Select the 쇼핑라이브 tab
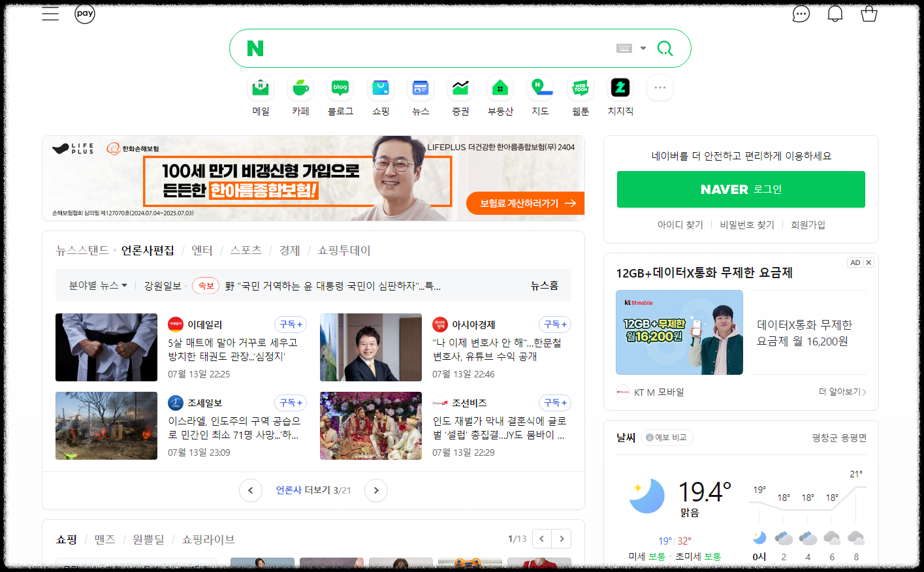The width and height of the screenshot is (924, 572). pyautogui.click(x=208, y=539)
